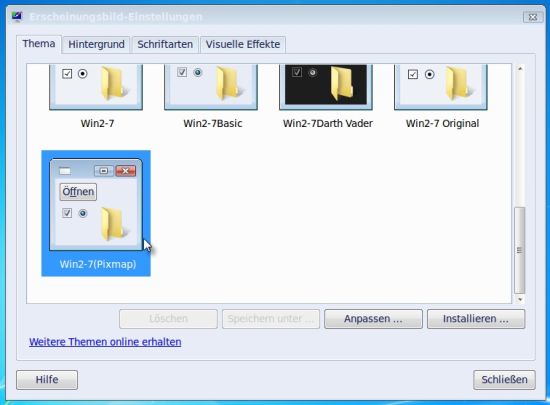Click the vertical scrollbar thumb of theme list
The height and width of the screenshot is (405, 550).
520,250
